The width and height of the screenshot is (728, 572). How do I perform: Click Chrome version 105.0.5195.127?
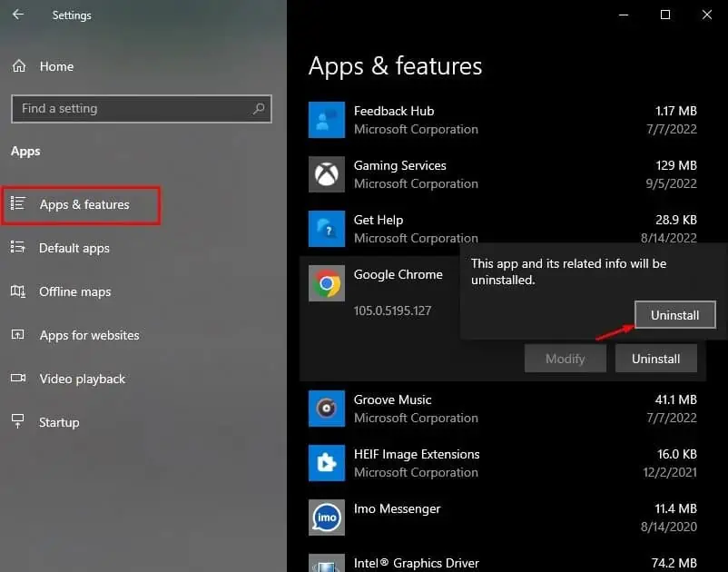tap(392, 311)
